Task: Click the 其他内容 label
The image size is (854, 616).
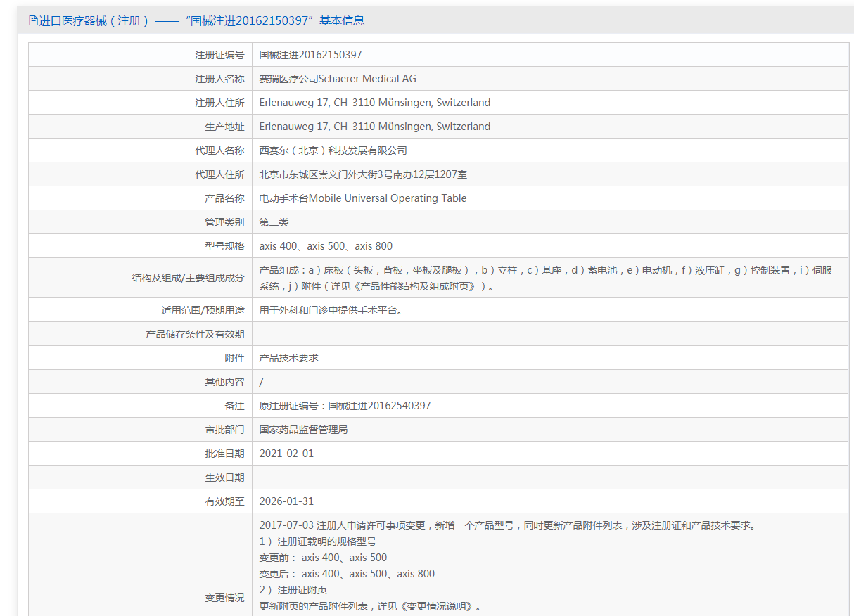Action: (224, 382)
